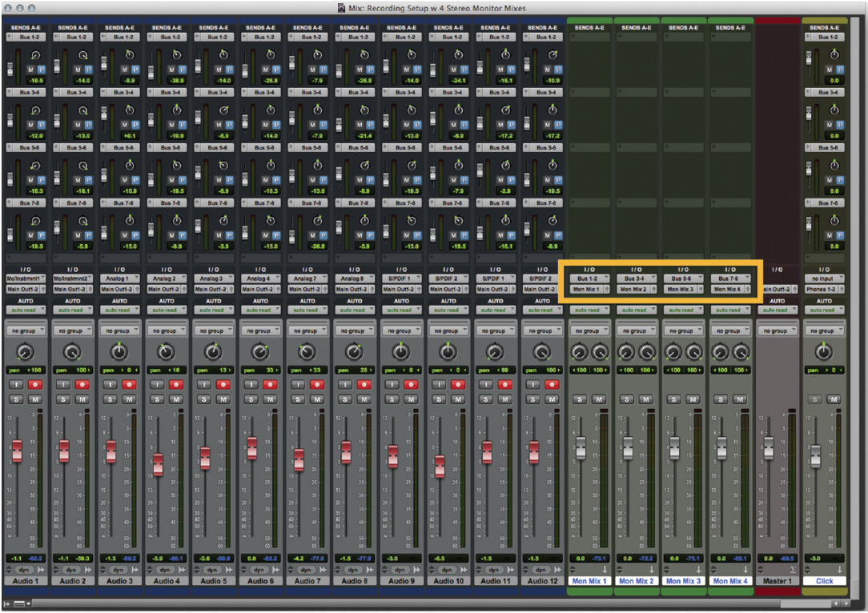Click the pan knob on Audio 3

pos(117,350)
